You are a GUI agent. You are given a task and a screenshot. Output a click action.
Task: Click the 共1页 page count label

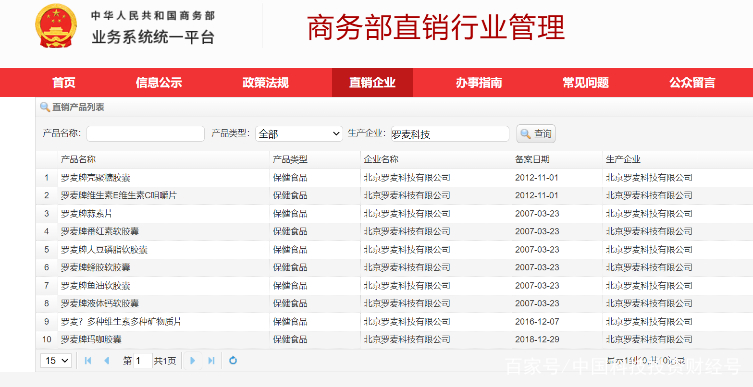(165, 361)
